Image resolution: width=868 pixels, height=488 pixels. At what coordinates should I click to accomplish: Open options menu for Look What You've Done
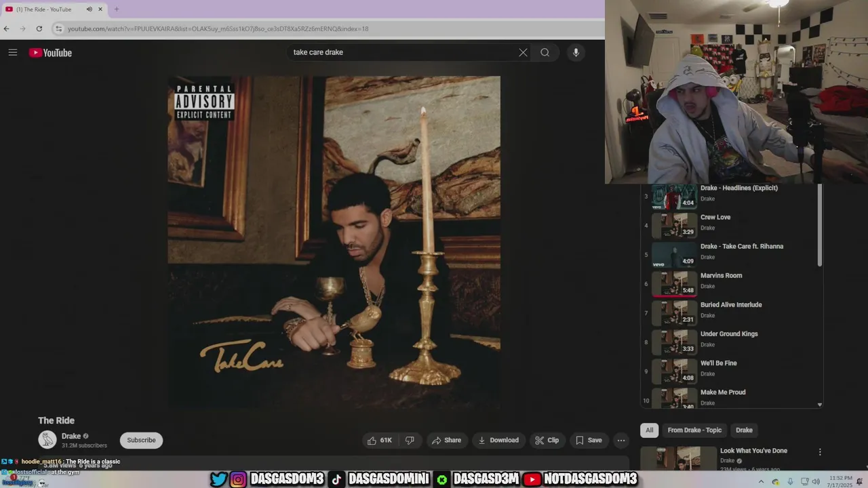click(x=819, y=452)
